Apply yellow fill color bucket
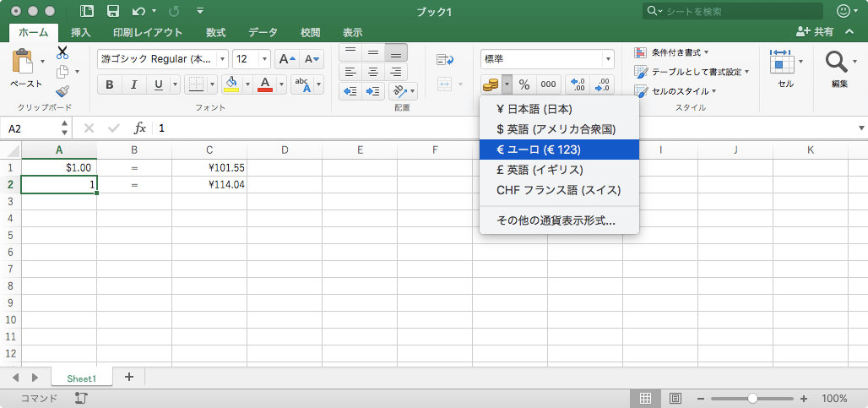This screenshot has height=408, width=868. [231, 84]
